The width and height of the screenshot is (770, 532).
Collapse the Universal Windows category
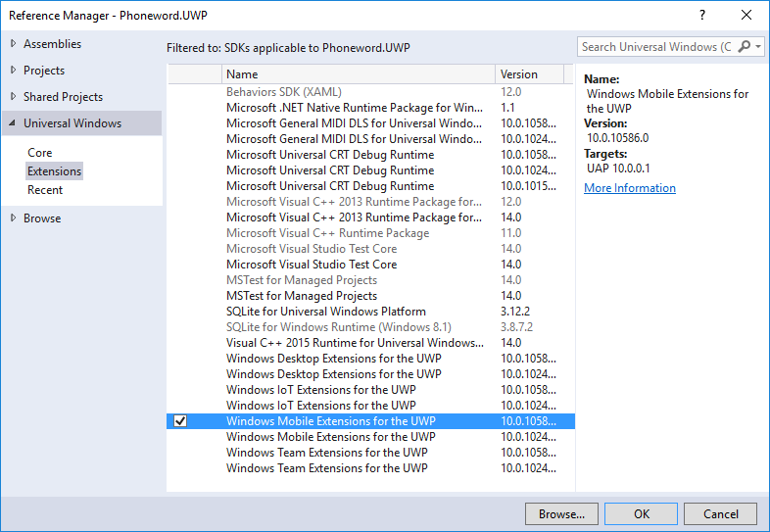(x=13, y=123)
